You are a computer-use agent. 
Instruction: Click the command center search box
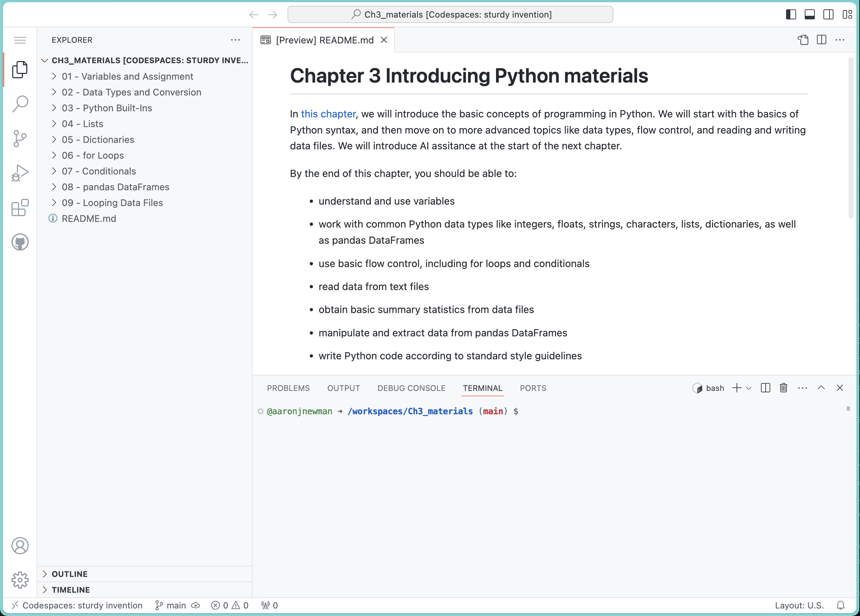pyautogui.click(x=450, y=14)
